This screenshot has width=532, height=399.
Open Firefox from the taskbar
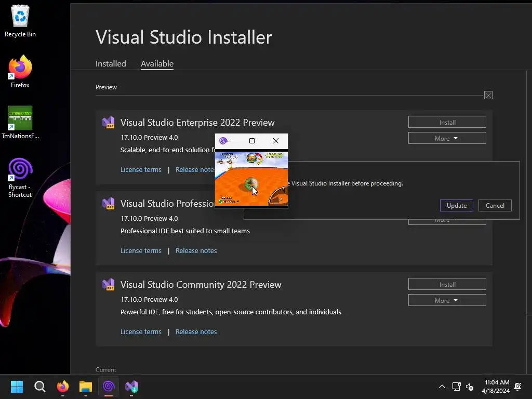(63, 387)
